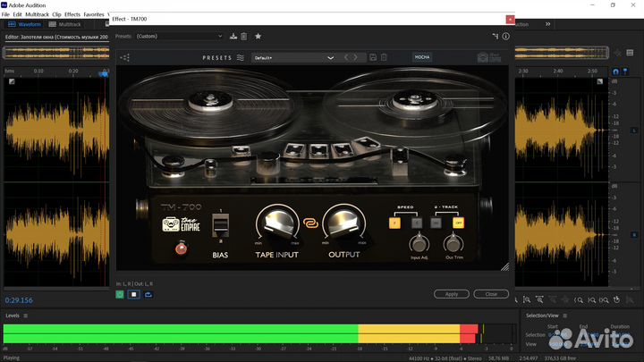Toggle the headphone snapping icon above waveform
Viewport: 644px width, 362px height.
615,72
